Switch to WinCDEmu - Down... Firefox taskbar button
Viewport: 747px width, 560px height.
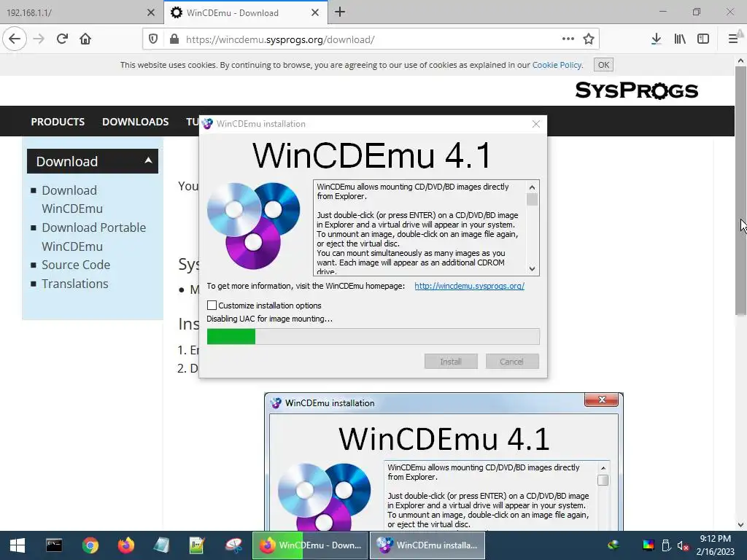[x=310, y=545]
